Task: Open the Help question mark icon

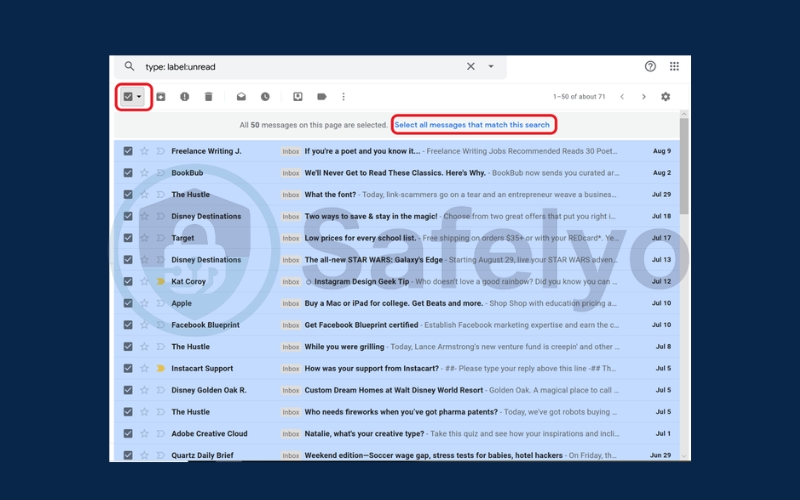Action: click(x=650, y=66)
